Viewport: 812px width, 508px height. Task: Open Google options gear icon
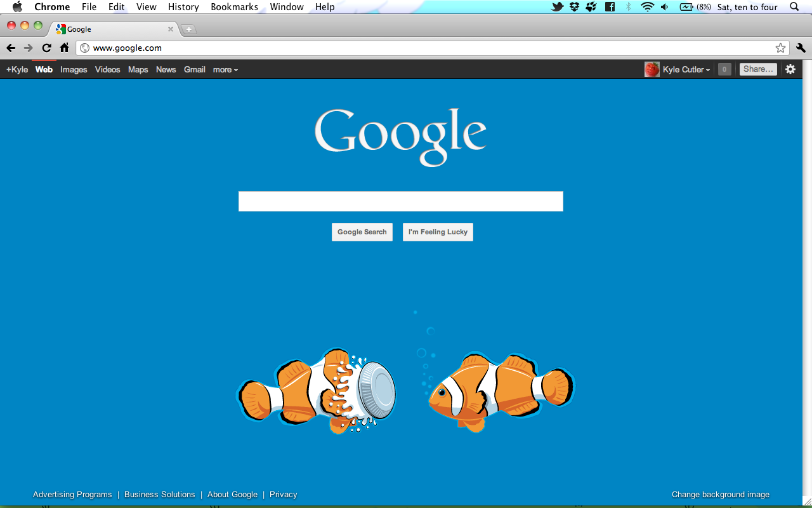790,69
